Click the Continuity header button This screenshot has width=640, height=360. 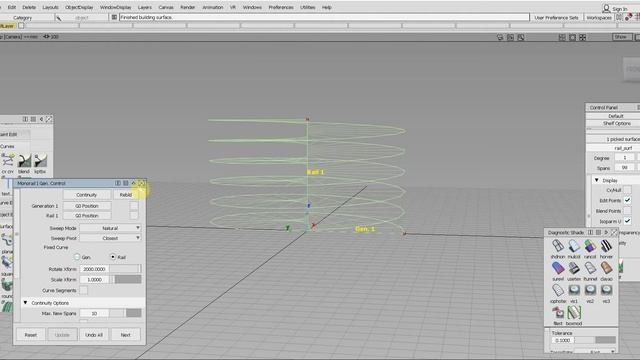click(x=87, y=195)
